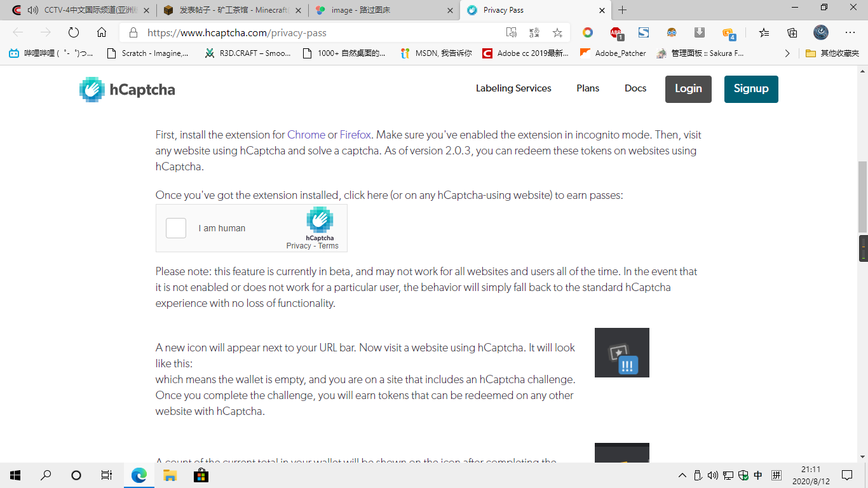Open the Collections icon in the Edge toolbar
Image resolution: width=868 pixels, height=488 pixels.
point(792,32)
